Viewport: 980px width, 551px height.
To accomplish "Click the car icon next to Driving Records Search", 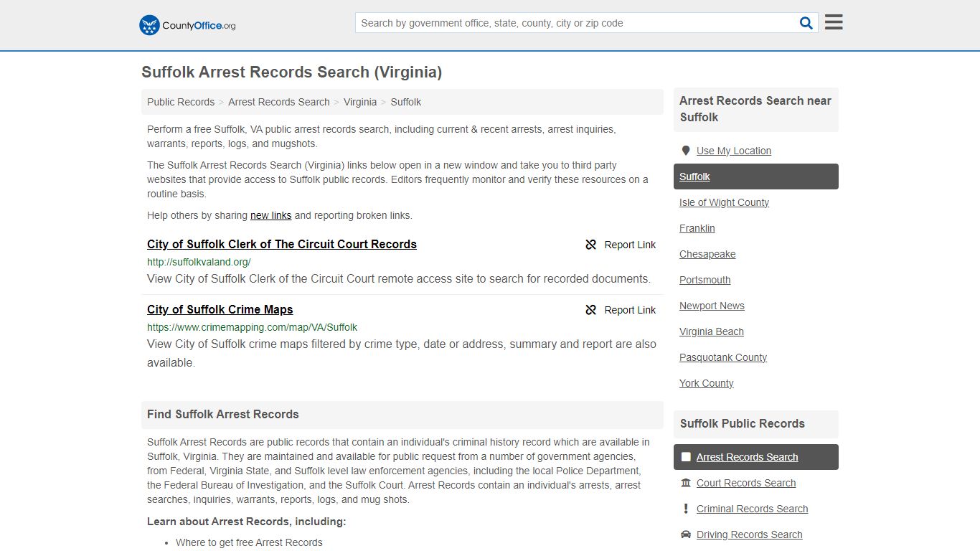I will (x=686, y=534).
